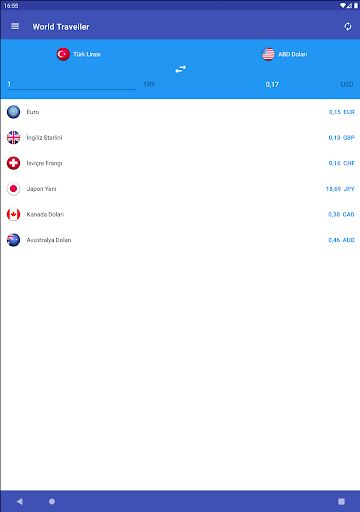Tap the Android home circle button
The width and height of the screenshot is (360, 512).
click(52, 501)
